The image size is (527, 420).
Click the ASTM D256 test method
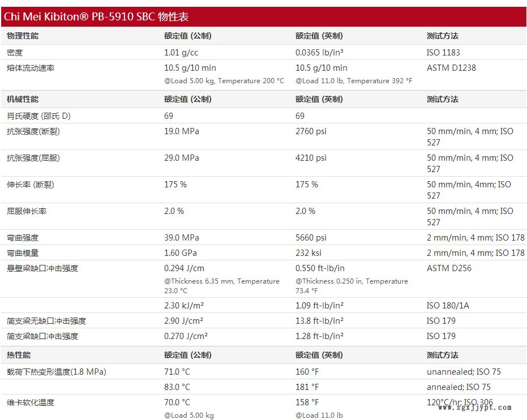(449, 268)
